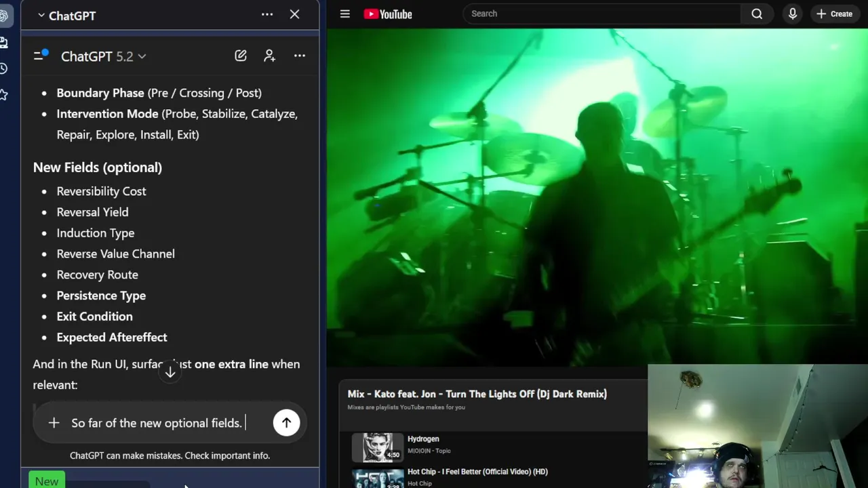868x488 pixels.
Task: Go to the YouTube home logo
Action: pos(388,14)
